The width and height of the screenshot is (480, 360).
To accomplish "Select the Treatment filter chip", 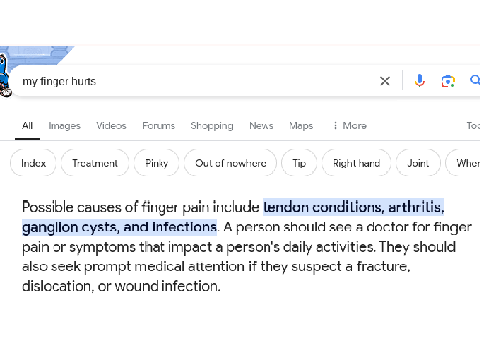I will 95,163.
